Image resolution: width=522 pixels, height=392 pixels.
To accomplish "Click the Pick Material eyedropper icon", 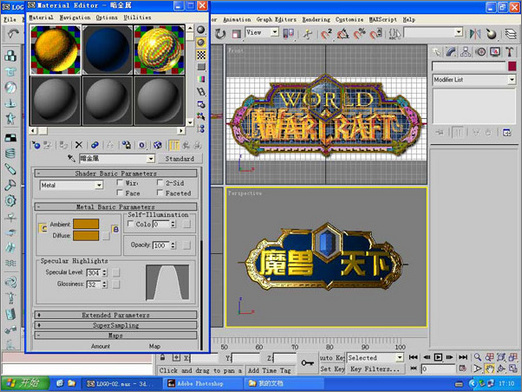I will pos(71,158).
